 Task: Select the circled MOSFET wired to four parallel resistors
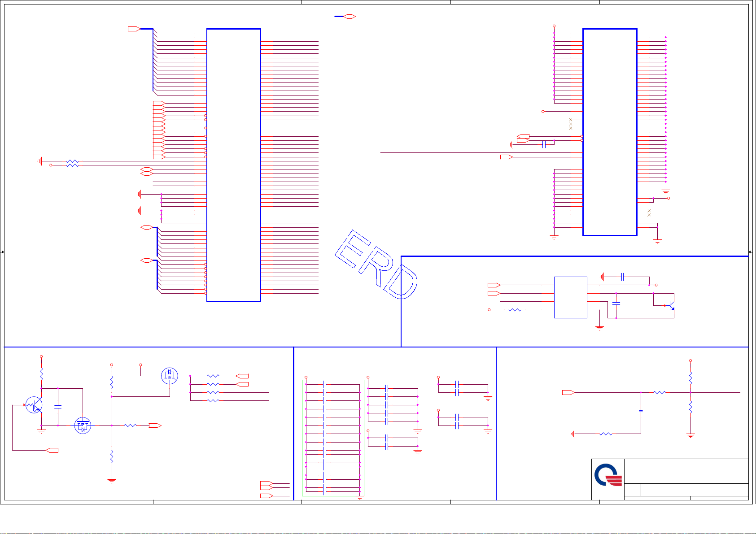click(x=170, y=375)
